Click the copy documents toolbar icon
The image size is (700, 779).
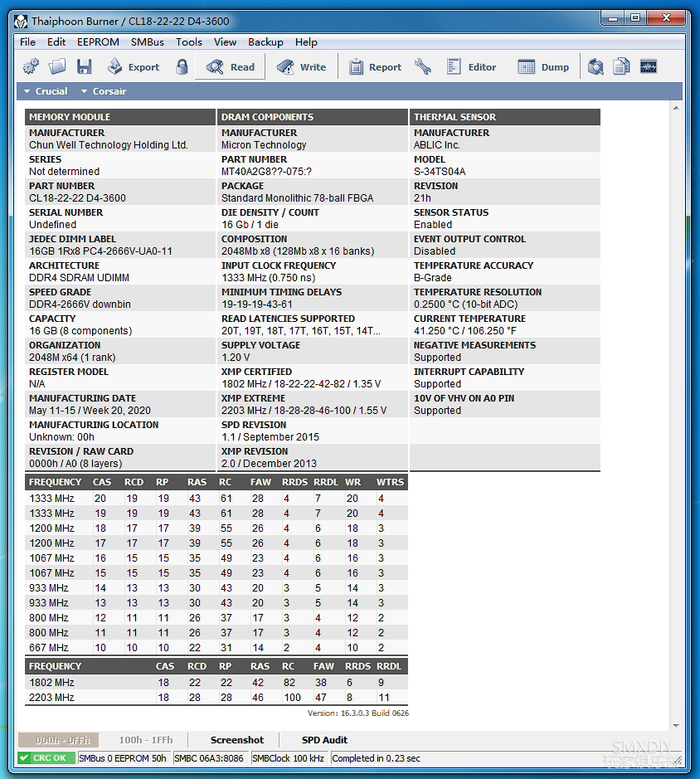click(621, 66)
